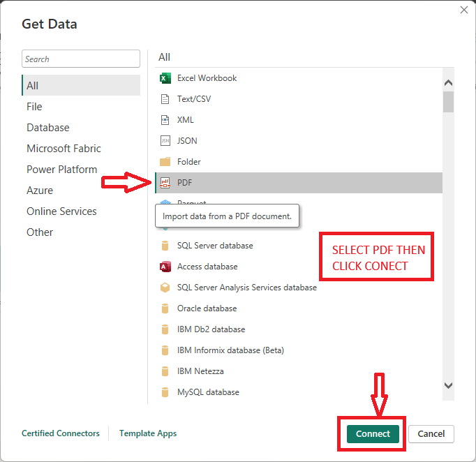Click the IBM Netezza icon

click(x=165, y=371)
